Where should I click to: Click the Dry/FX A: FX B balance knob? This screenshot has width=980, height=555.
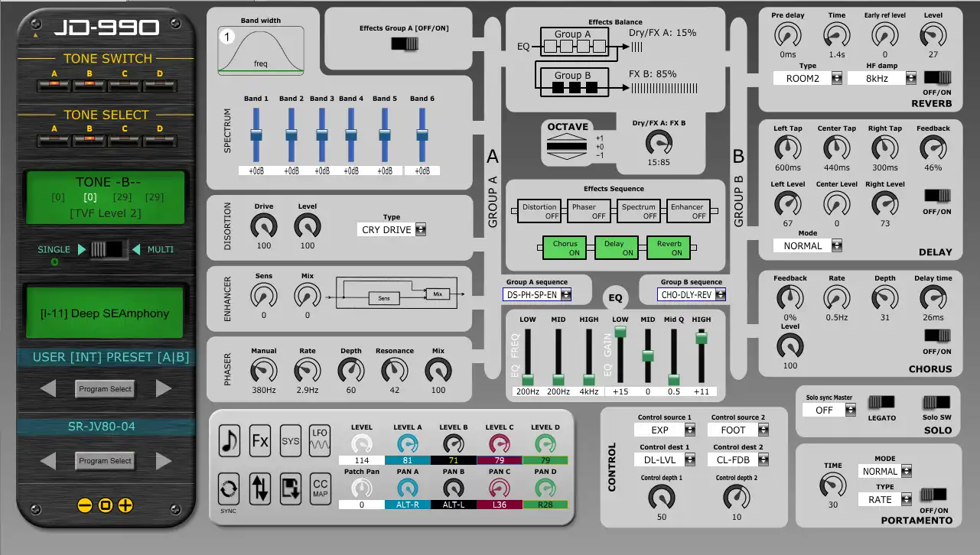pyautogui.click(x=658, y=143)
